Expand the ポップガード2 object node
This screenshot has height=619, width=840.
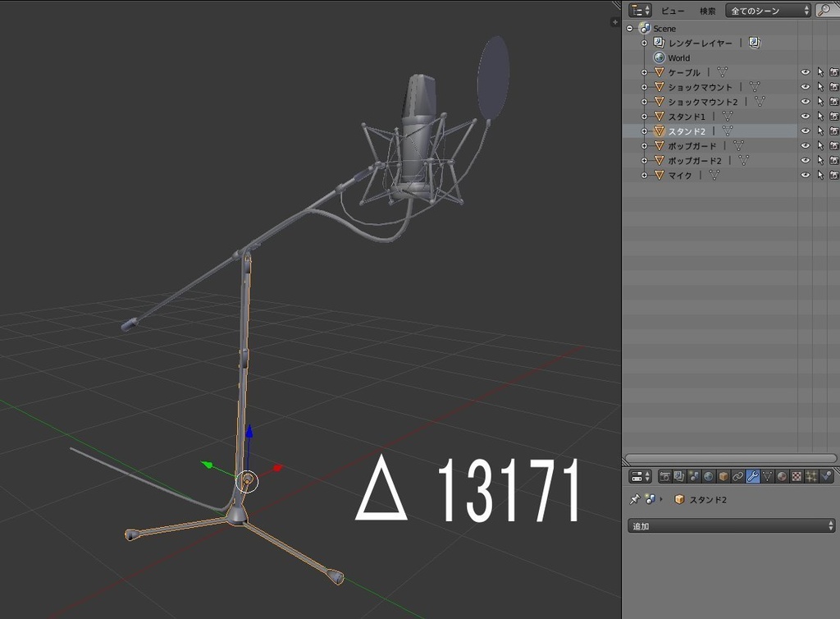pos(645,160)
